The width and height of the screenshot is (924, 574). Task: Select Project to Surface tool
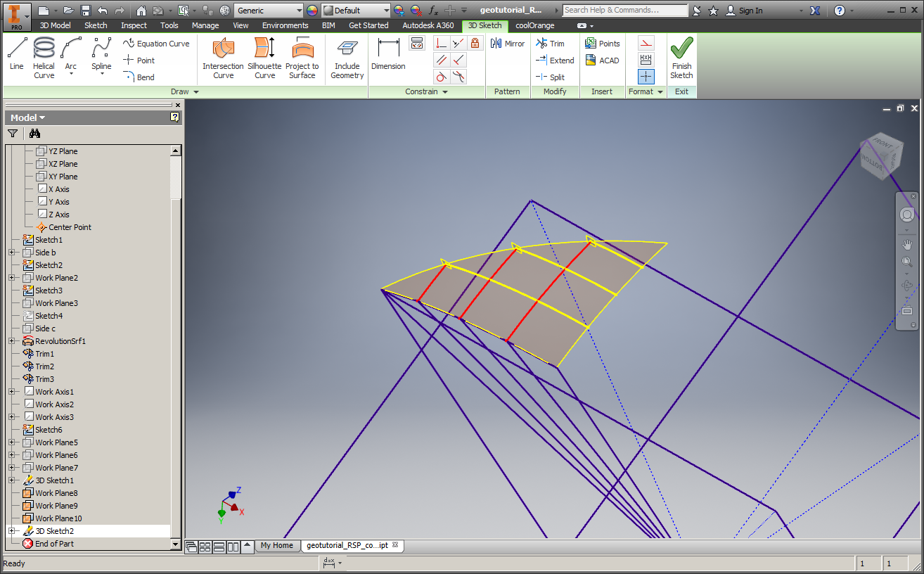pyautogui.click(x=302, y=58)
